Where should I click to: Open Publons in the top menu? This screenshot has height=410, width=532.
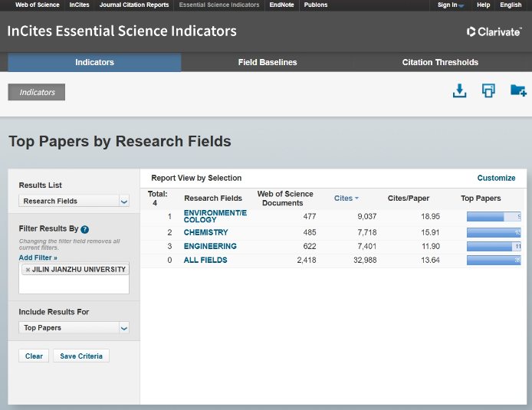point(316,5)
